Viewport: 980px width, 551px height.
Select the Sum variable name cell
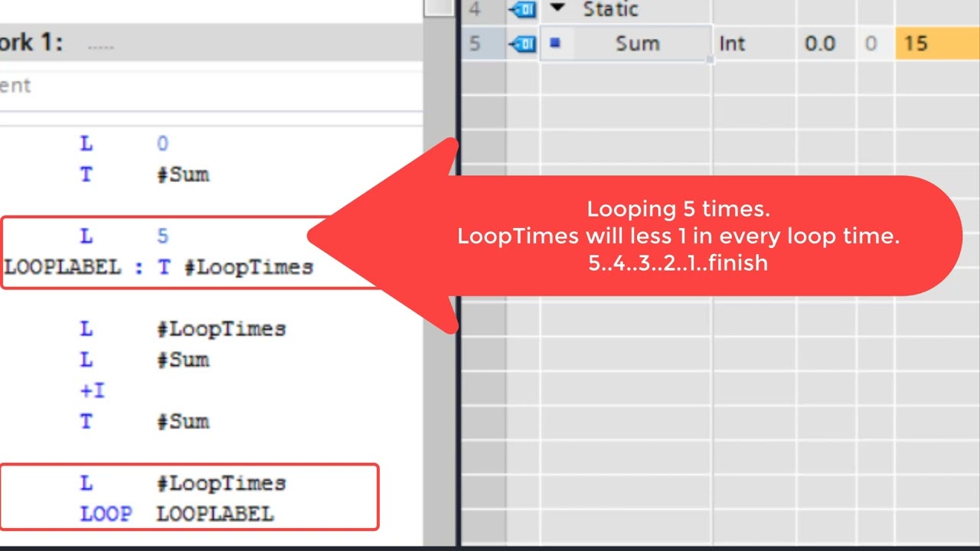626,44
